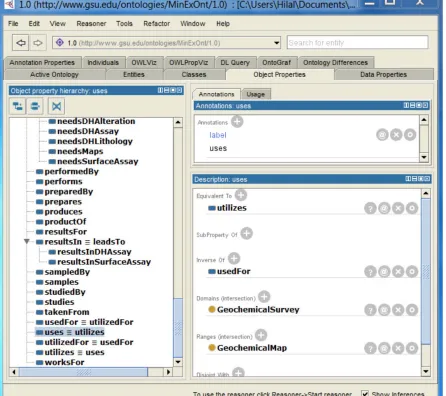
Task: Open the active ontology dropdown
Action: pyautogui.click(x=276, y=43)
